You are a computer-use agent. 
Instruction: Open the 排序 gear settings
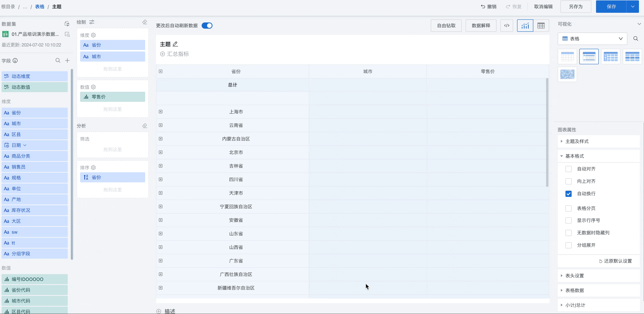click(93, 168)
